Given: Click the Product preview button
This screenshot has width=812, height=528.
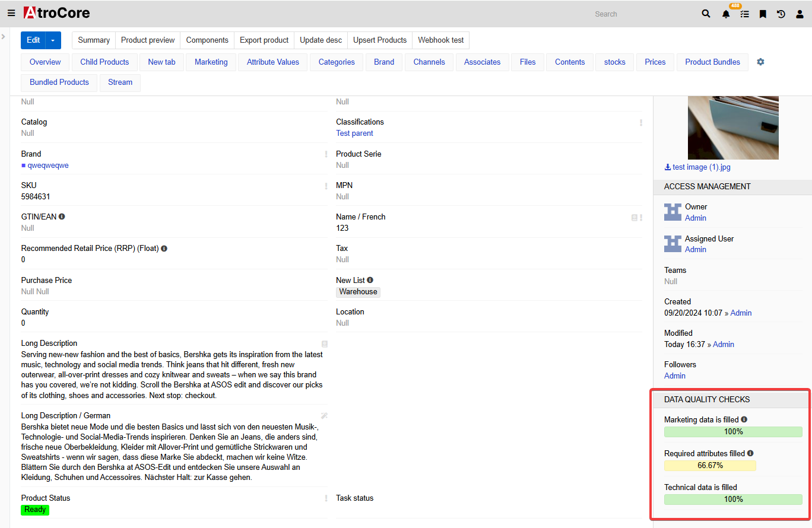Looking at the screenshot, I should pyautogui.click(x=148, y=40).
